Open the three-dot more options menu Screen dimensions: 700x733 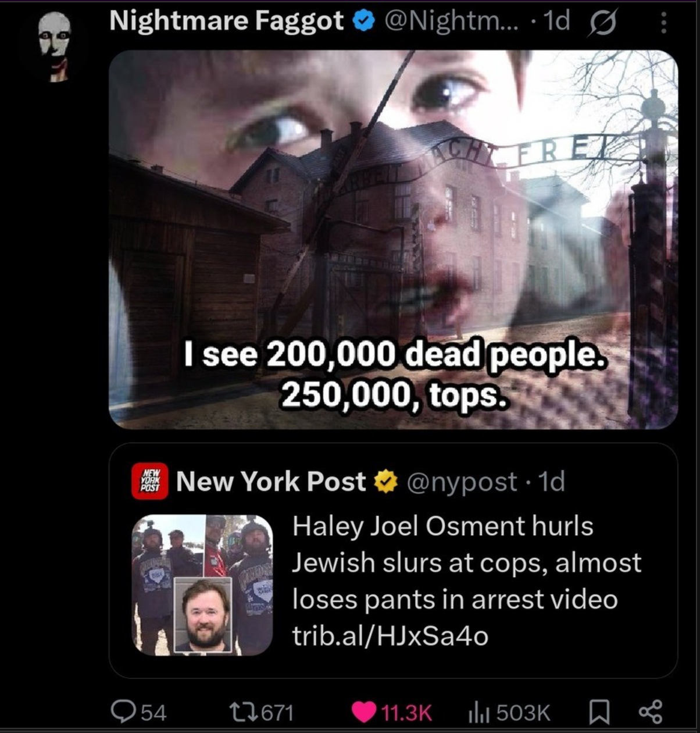coord(663,23)
